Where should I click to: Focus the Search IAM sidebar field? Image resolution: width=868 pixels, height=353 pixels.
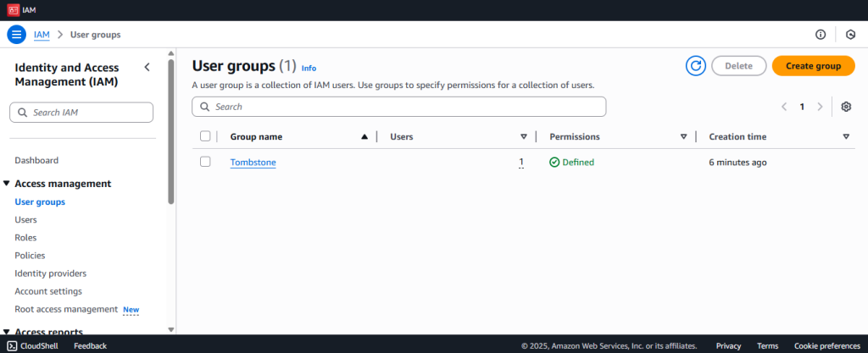[81, 112]
